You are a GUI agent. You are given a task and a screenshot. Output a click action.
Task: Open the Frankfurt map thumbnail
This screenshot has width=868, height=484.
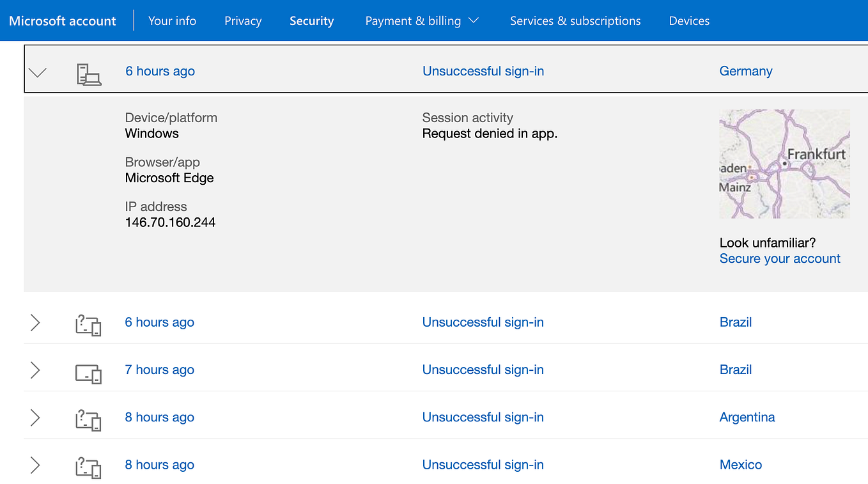[x=784, y=164]
